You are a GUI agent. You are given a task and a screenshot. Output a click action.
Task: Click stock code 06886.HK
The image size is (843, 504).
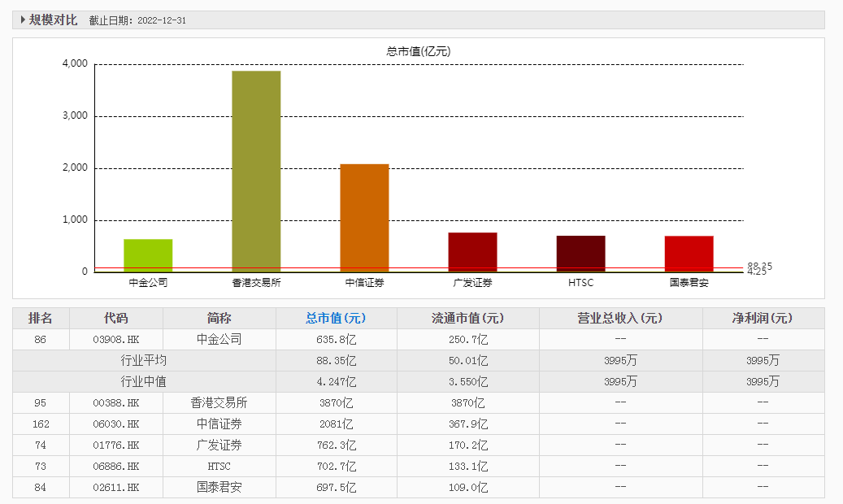(115, 467)
